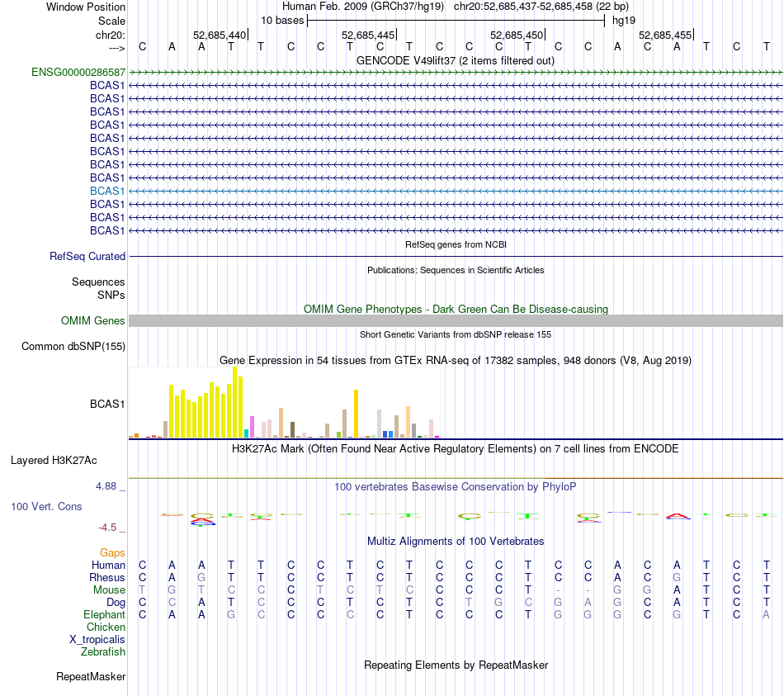Click the H3K27Ac Mark track title
784x696 pixels.
click(456, 449)
